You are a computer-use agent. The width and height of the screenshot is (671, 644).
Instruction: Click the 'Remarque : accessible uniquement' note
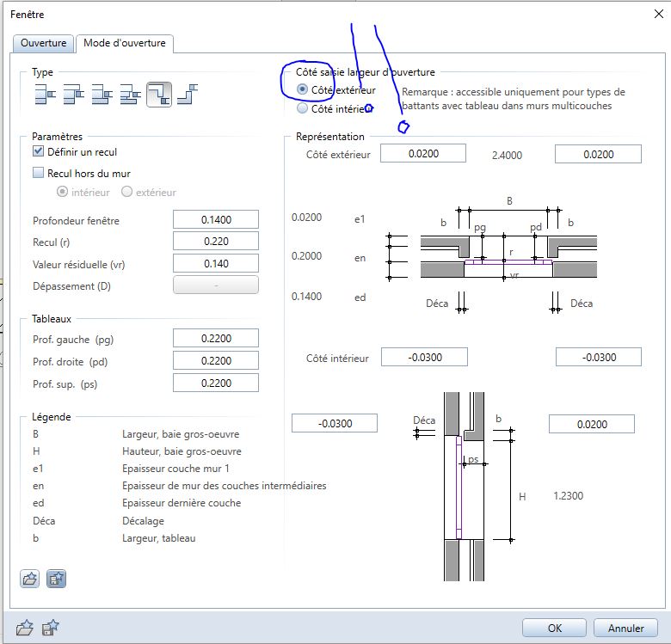(514, 99)
